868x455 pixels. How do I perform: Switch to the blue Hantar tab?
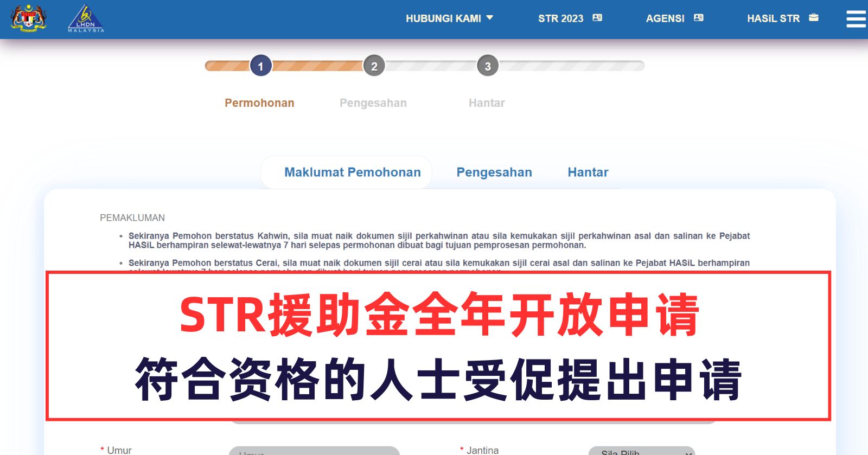pyautogui.click(x=588, y=172)
